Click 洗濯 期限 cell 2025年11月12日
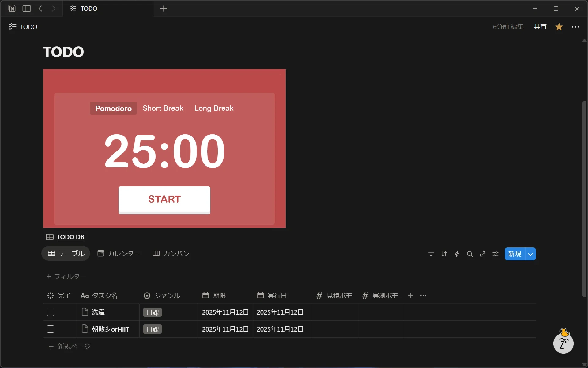The height and width of the screenshot is (368, 588). (225, 312)
